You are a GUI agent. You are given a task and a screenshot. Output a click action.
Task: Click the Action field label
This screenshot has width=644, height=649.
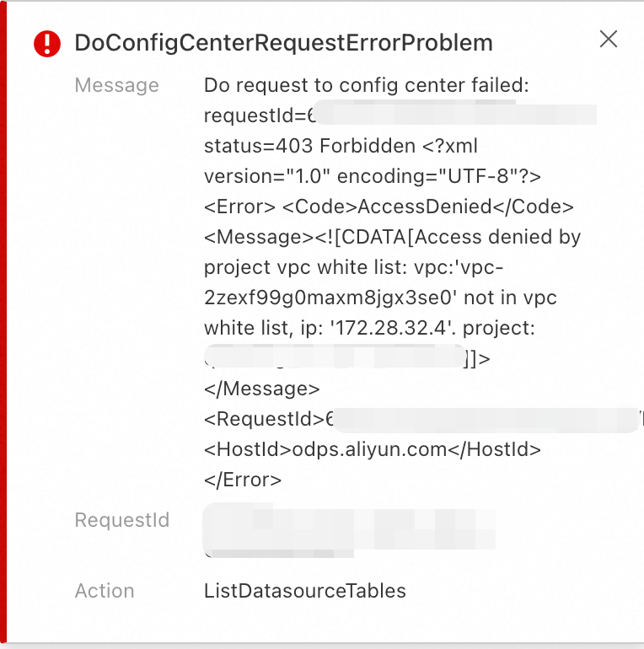105,591
